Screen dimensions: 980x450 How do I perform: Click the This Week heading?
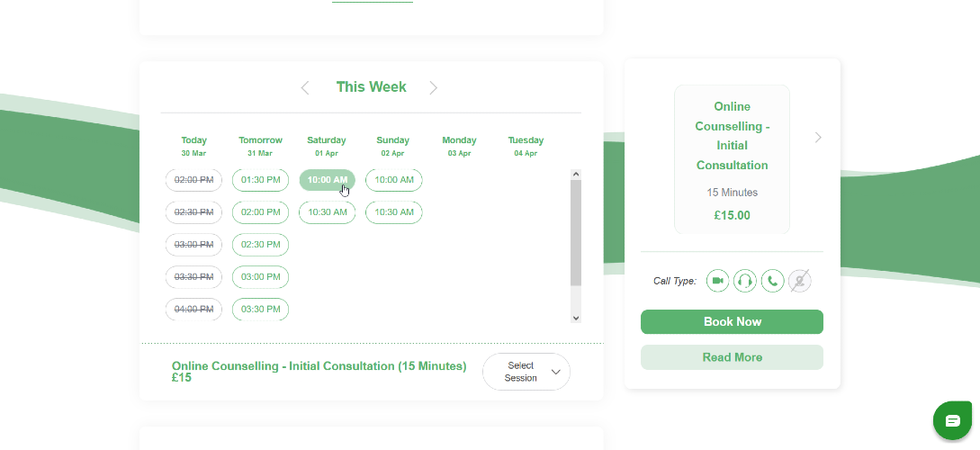pyautogui.click(x=372, y=87)
